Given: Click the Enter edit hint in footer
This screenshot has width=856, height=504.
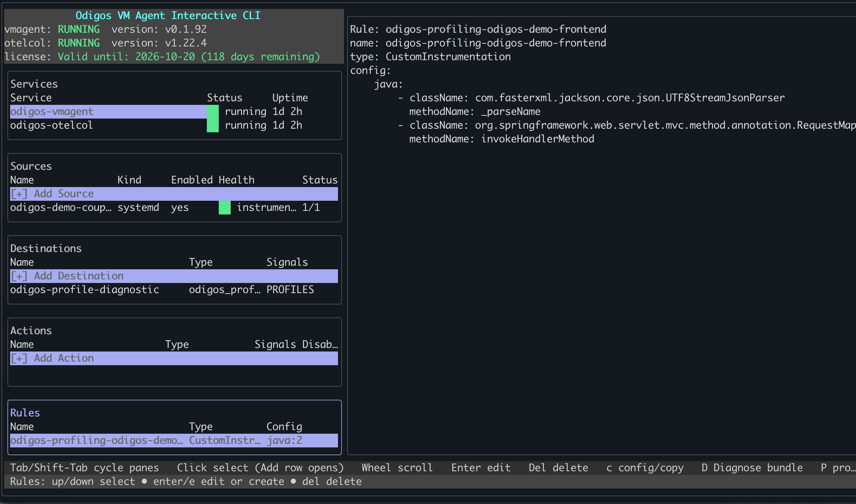Looking at the screenshot, I should 481,468.
